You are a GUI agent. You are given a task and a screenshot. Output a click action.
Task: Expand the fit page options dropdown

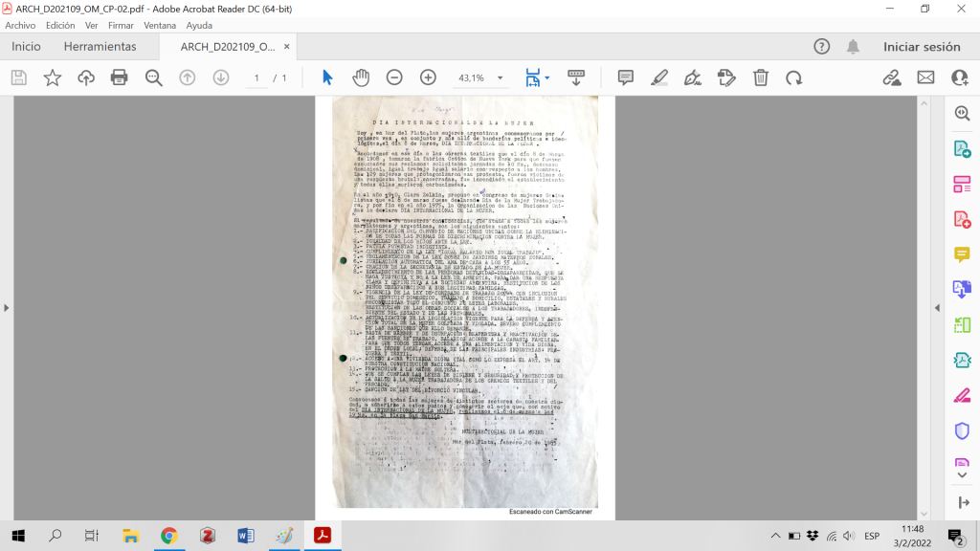(546, 78)
